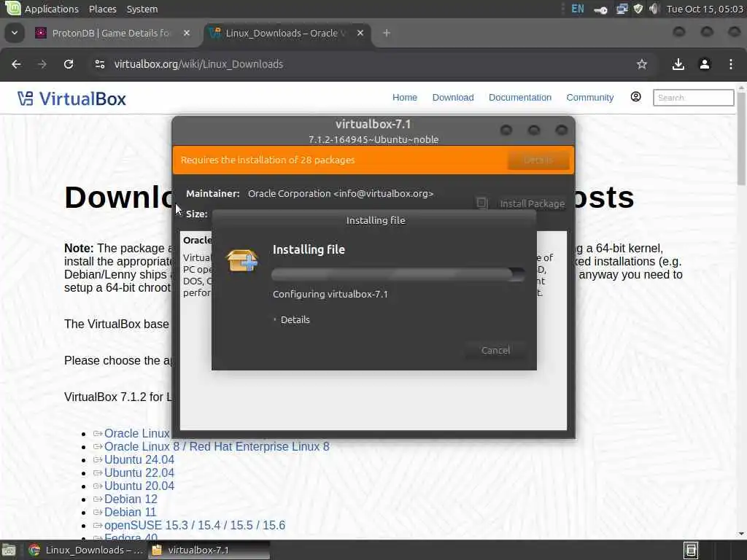This screenshot has width=747, height=560.
Task: Open the browser downloads panel
Action: click(678, 64)
